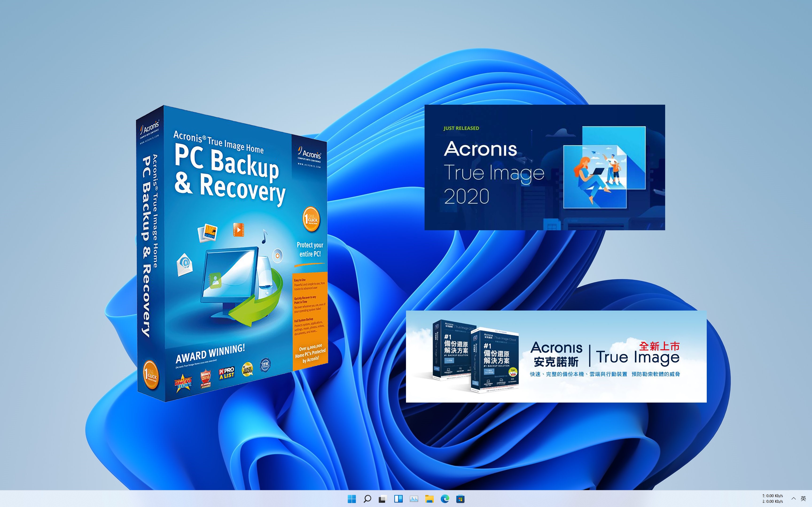Open Microsoft Store from the taskbar

(460, 499)
